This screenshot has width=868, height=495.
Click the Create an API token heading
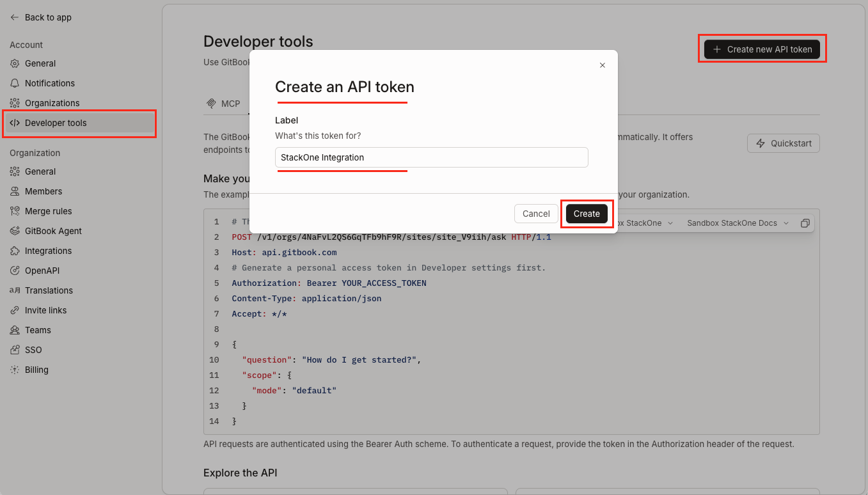(x=345, y=87)
